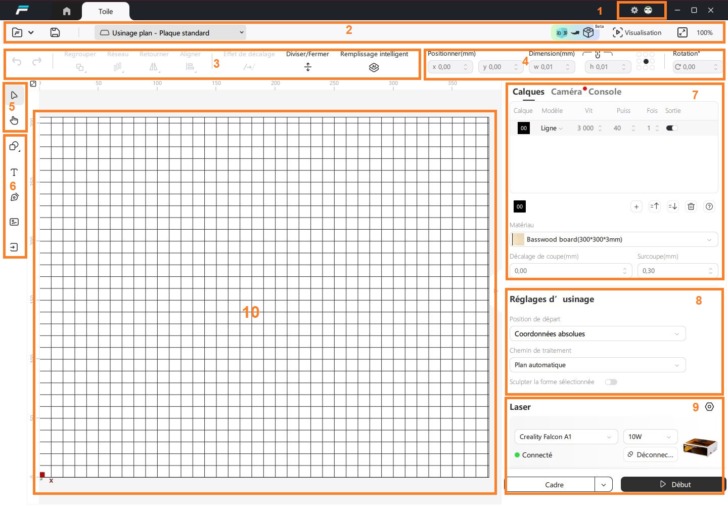The width and height of the screenshot is (728, 506).
Task: Click the Cadre frame button
Action: click(x=551, y=485)
